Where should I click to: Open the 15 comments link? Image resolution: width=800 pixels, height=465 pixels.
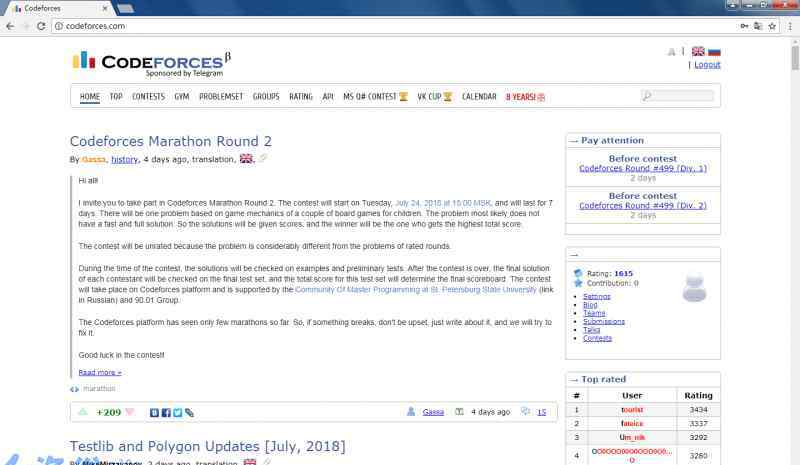pyautogui.click(x=541, y=412)
